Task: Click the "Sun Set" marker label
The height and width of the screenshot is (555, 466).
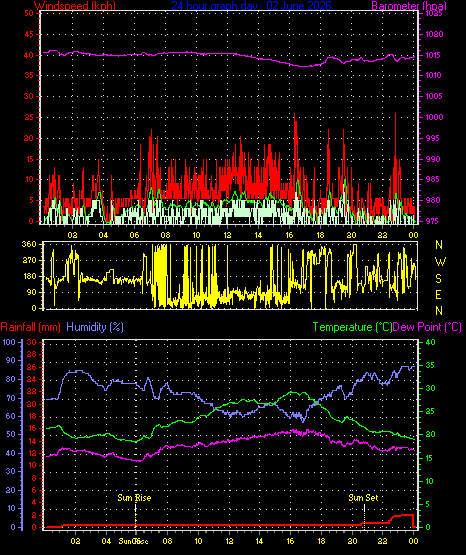Action: [363, 498]
